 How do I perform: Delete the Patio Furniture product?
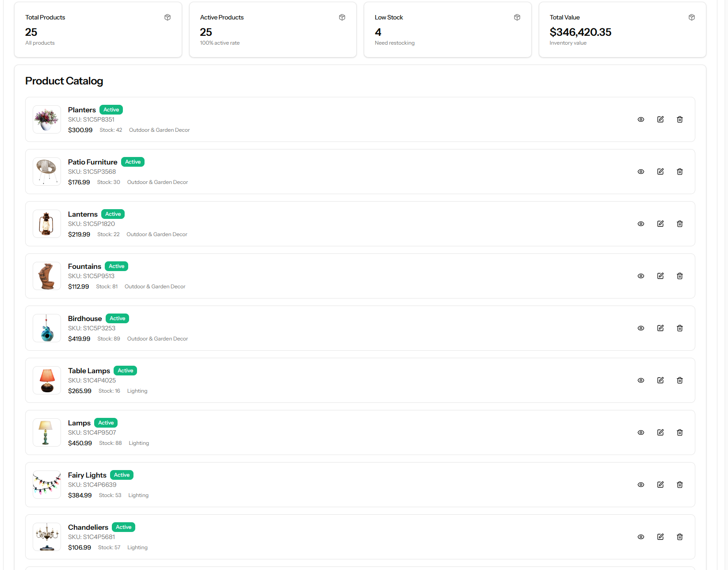point(680,172)
